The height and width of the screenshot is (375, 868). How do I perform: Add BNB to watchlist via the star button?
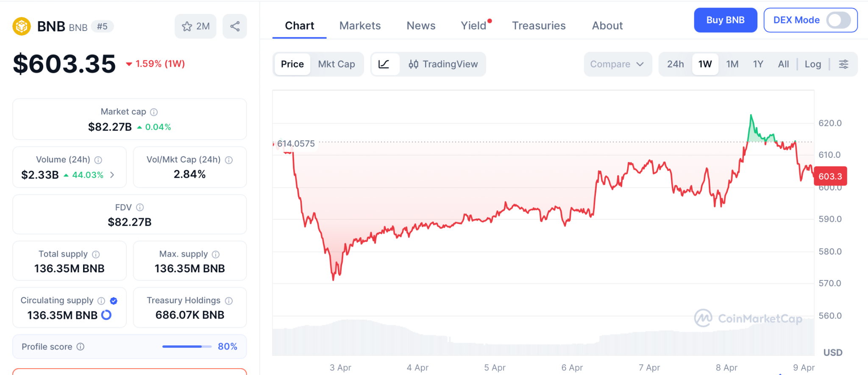pyautogui.click(x=195, y=26)
